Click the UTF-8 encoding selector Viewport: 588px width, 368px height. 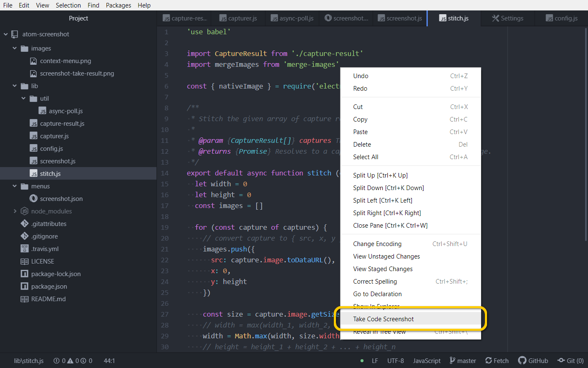(395, 360)
